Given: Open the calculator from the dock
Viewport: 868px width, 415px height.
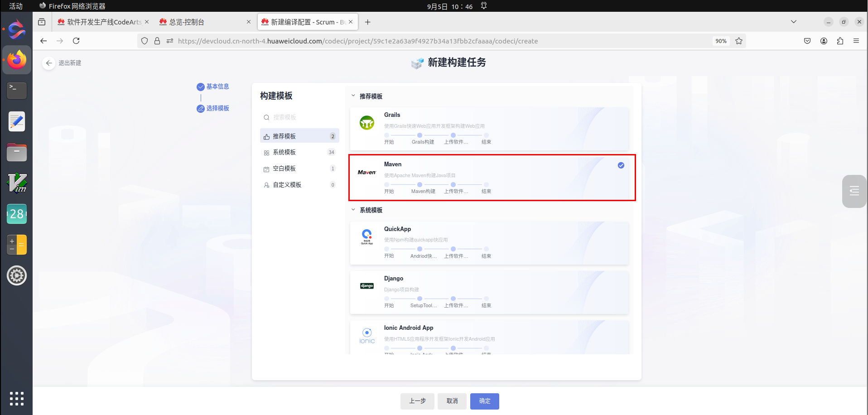Looking at the screenshot, I should tap(17, 245).
